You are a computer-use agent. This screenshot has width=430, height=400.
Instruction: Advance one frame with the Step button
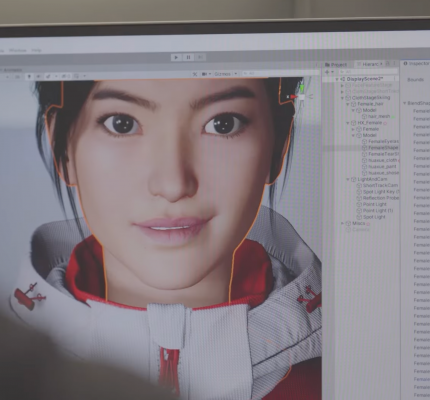[x=200, y=57]
